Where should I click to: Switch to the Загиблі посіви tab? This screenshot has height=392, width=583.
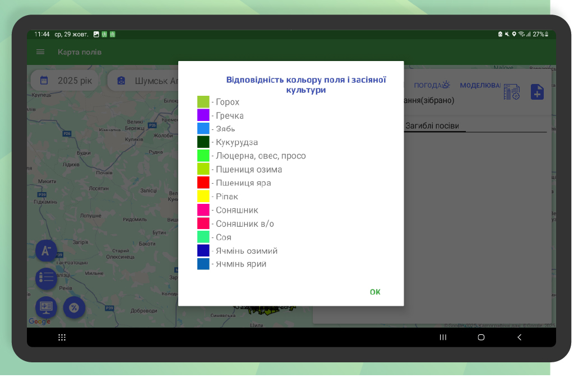coord(432,126)
